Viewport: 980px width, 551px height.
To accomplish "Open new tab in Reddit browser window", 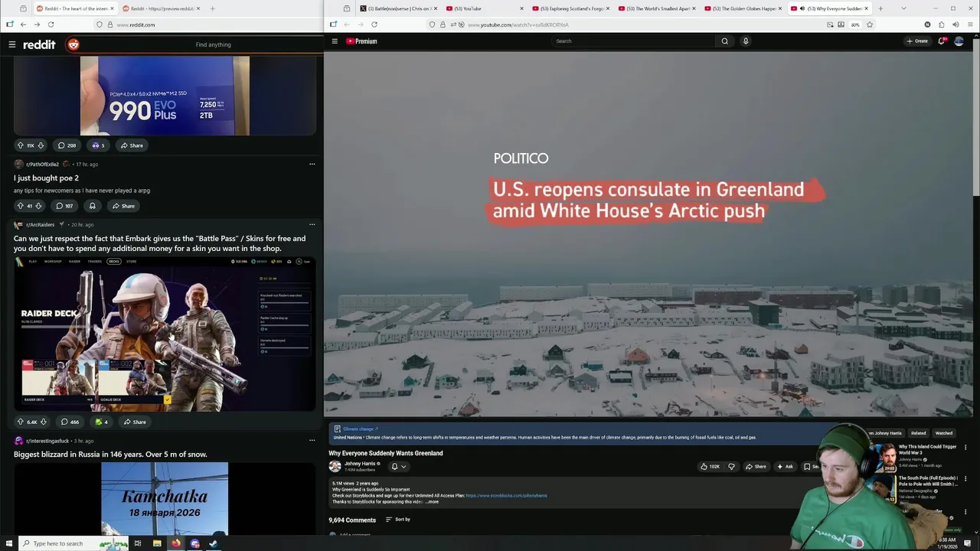I will coord(212,8).
